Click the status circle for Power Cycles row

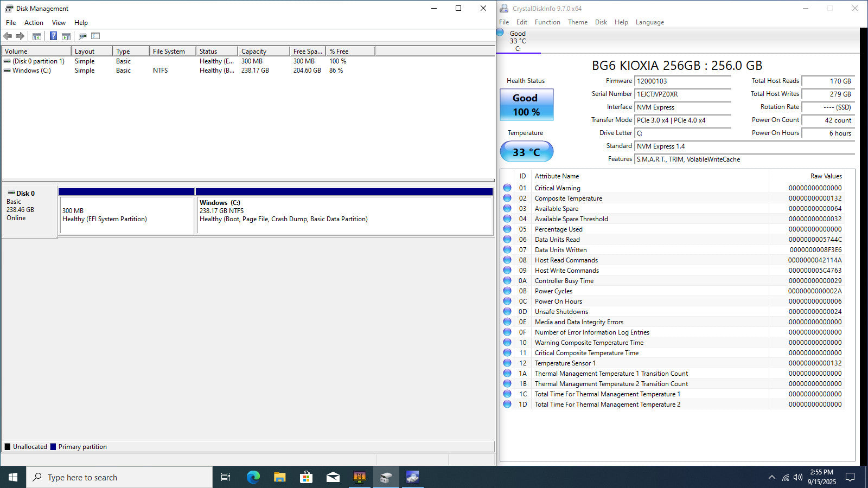[507, 291]
